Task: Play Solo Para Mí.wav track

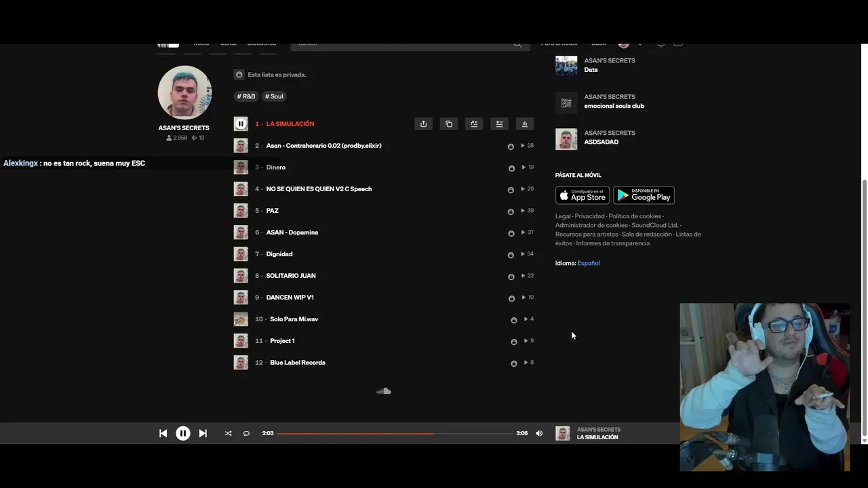Action: pos(294,319)
